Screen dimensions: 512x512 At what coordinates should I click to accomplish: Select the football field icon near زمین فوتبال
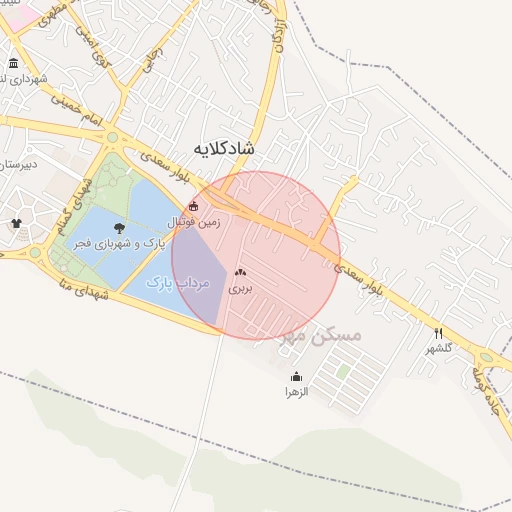(x=193, y=206)
